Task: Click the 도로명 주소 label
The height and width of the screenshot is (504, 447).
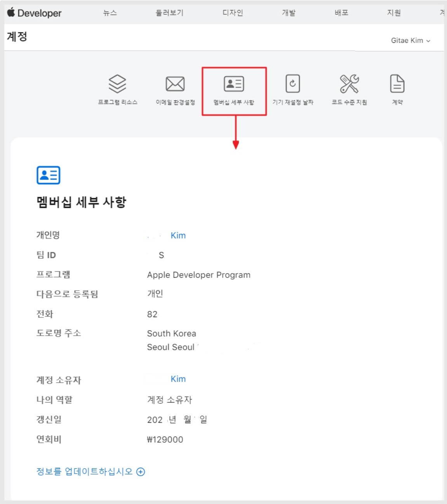Action: pyautogui.click(x=59, y=333)
